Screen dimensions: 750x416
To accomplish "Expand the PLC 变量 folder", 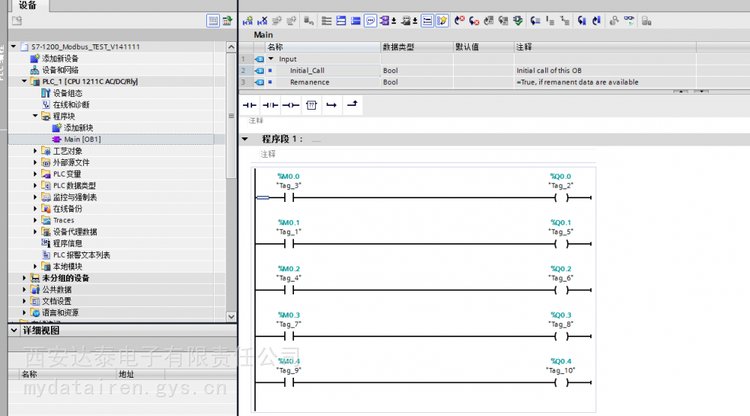I will tap(36, 174).
